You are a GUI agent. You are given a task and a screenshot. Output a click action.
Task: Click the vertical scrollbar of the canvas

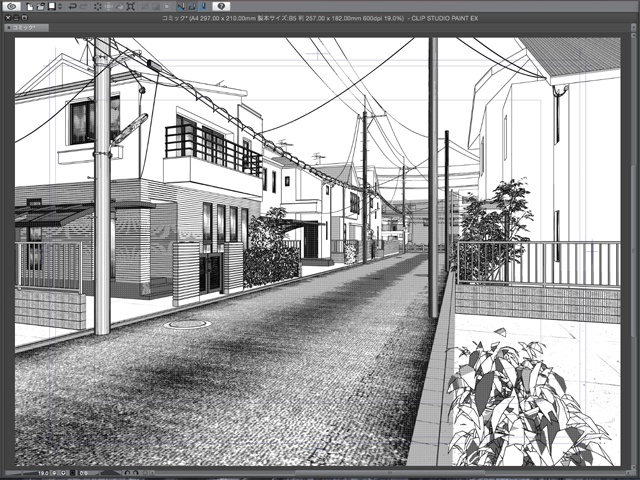[633, 251]
